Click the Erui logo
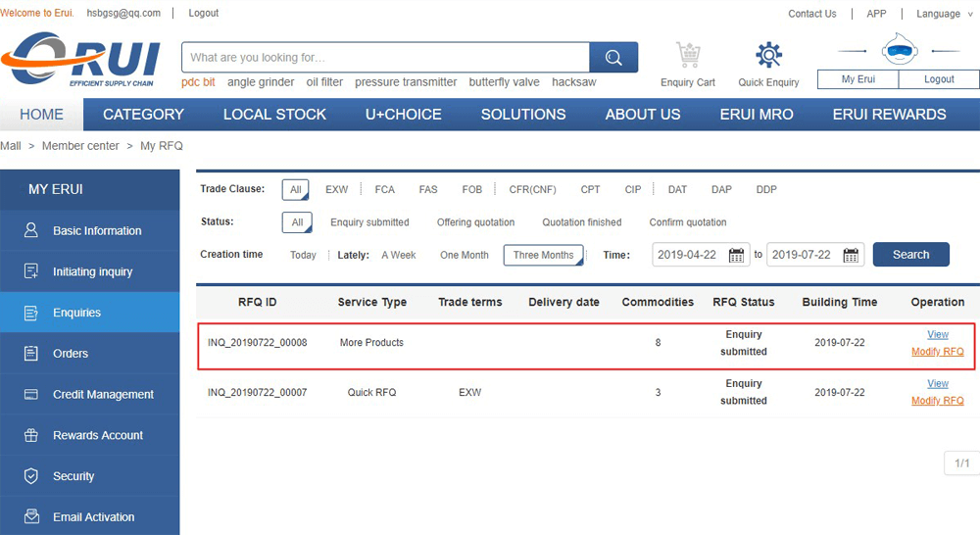 pos(81,60)
